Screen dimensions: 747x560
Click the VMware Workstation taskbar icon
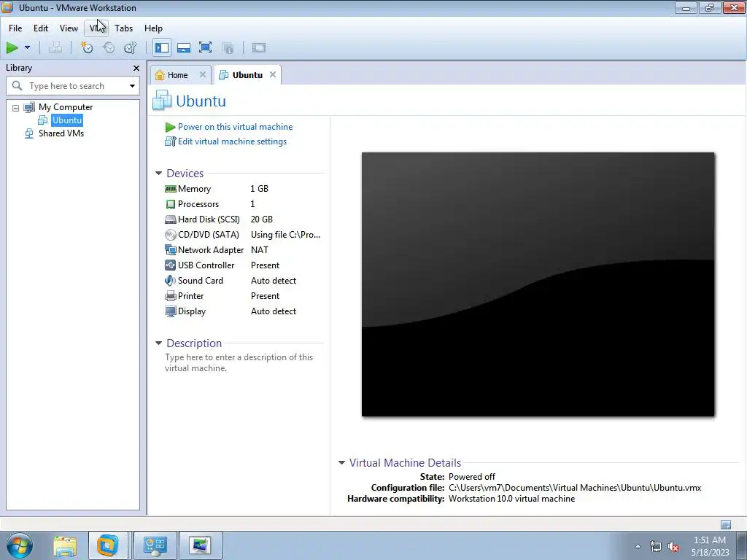tap(108, 545)
